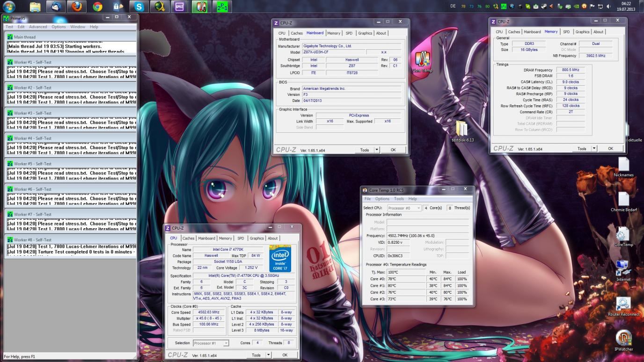Open the Core Temp desktop shortcut

click(422, 62)
